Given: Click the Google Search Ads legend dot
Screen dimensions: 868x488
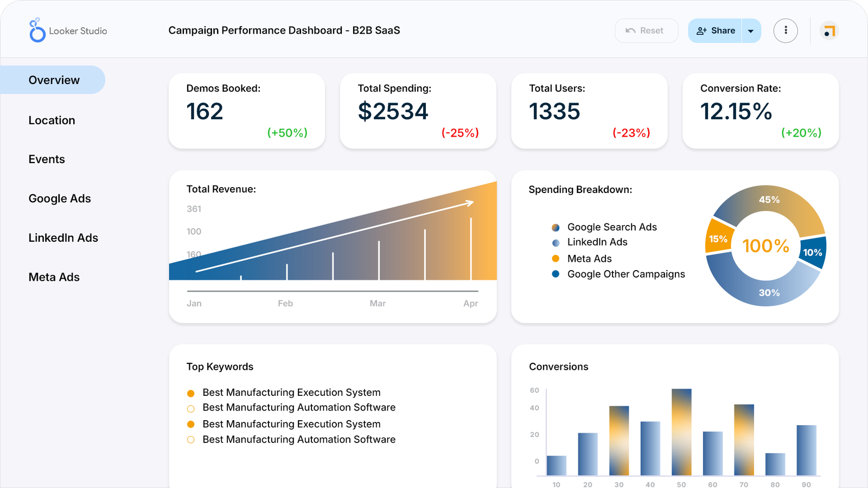Looking at the screenshot, I should coord(556,227).
